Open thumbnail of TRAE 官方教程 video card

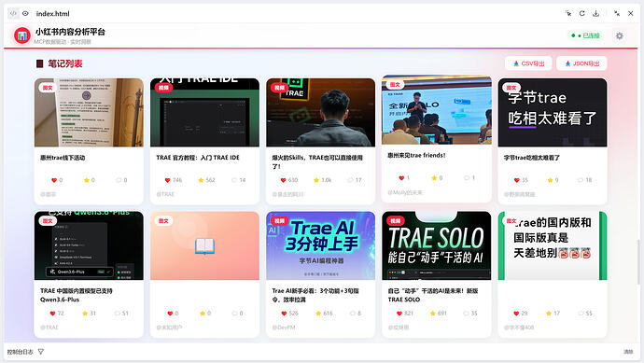(204, 113)
